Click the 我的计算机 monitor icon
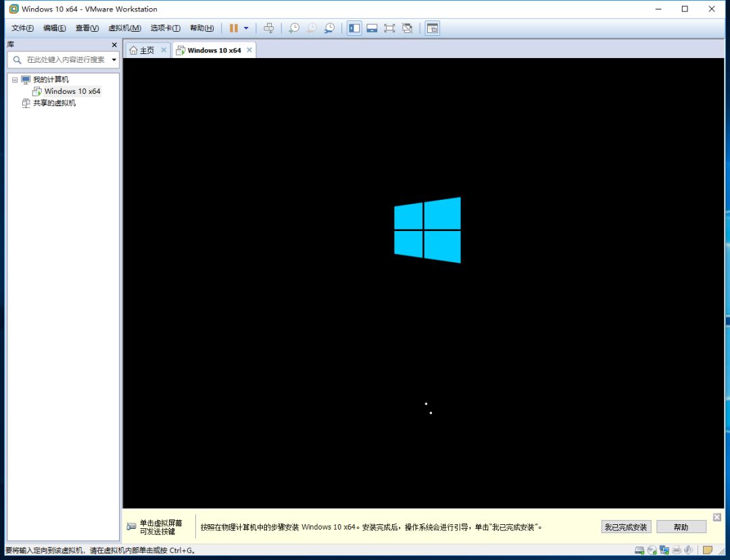This screenshot has width=730, height=560. [x=26, y=80]
